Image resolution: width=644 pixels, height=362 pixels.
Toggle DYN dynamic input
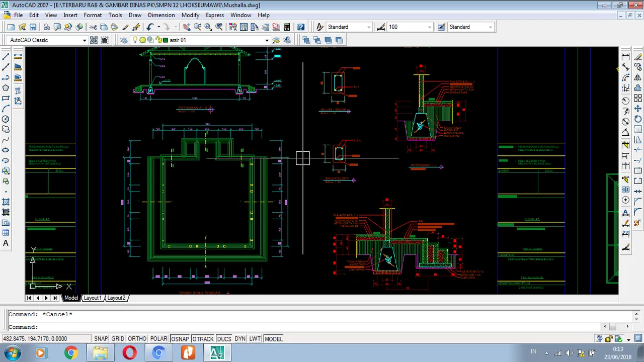[x=240, y=339]
